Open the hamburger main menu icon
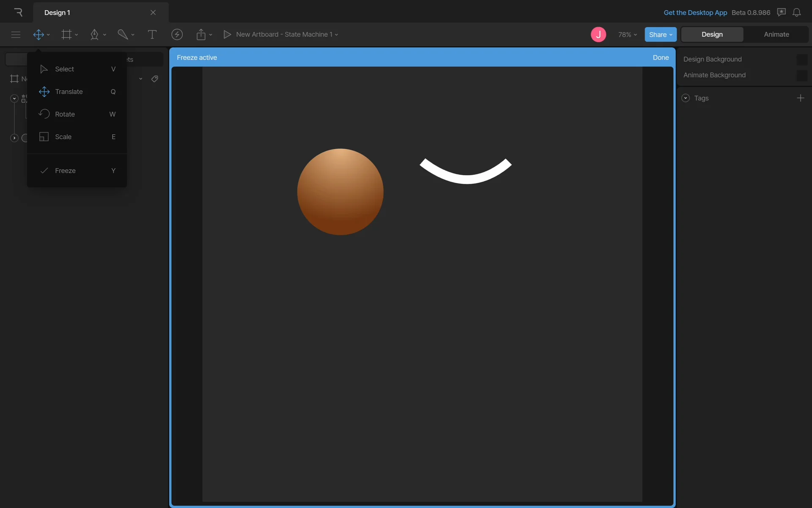This screenshot has height=508, width=812. [x=16, y=35]
